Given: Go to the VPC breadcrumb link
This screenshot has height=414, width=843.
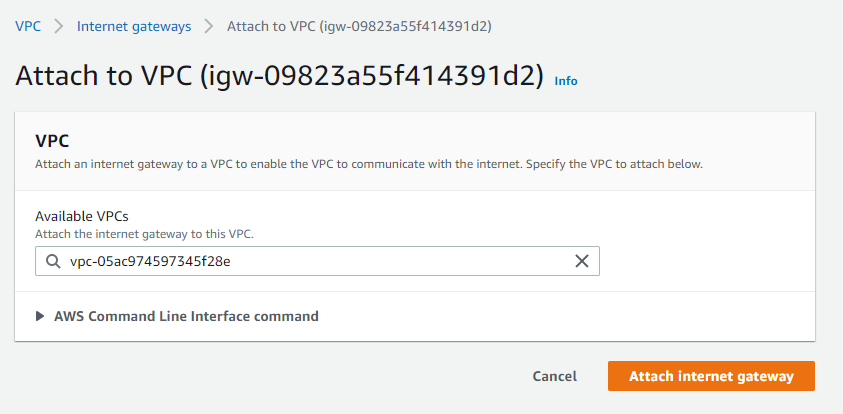Looking at the screenshot, I should pyautogui.click(x=28, y=26).
